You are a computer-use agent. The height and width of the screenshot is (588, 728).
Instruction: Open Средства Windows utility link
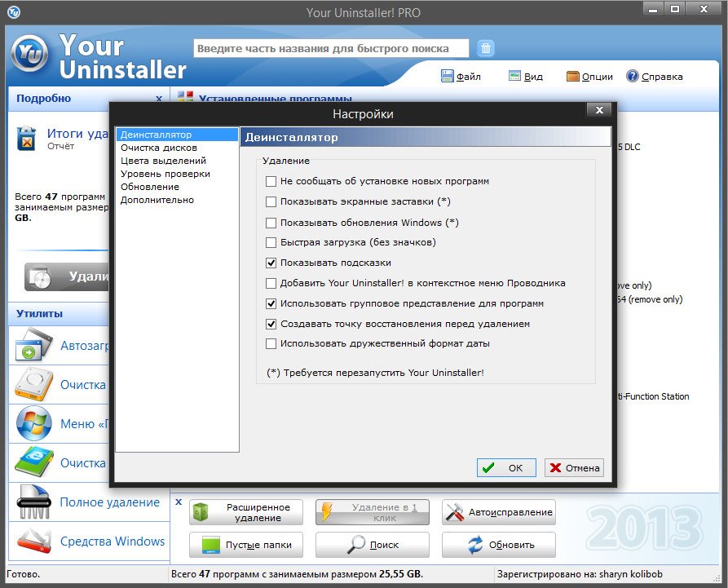click(113, 541)
